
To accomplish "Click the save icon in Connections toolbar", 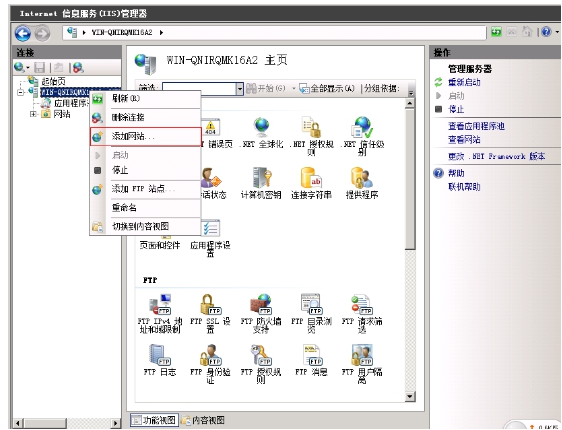I will point(39,67).
